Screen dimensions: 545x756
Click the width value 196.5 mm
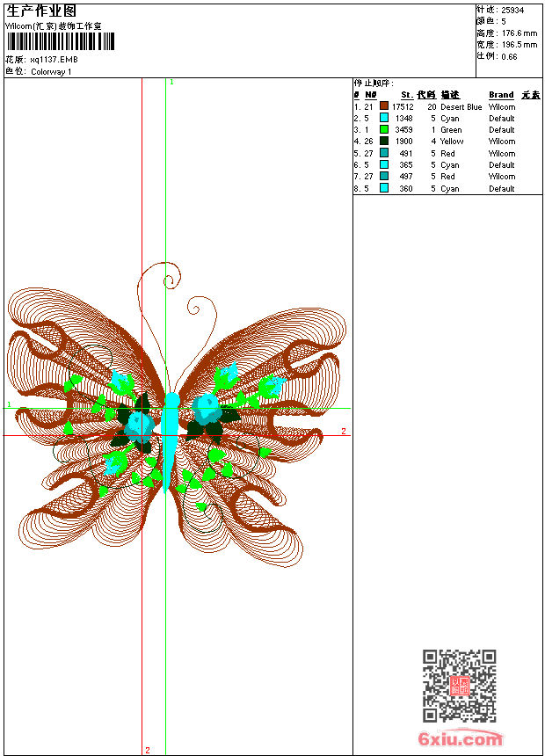[520, 45]
